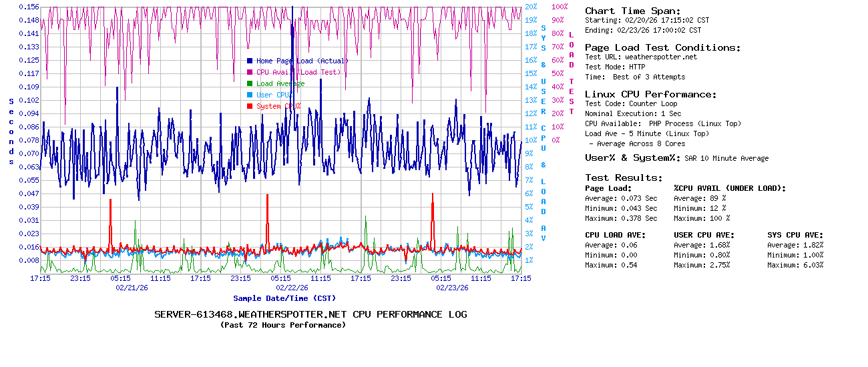This screenshot has height=367, width=868.
Task: Select the 02/22/26 date marker on the time axis
Action: (x=292, y=288)
